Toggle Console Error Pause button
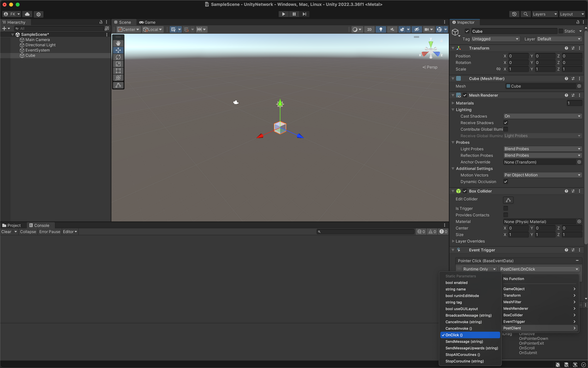The height and width of the screenshot is (368, 588). pyautogui.click(x=49, y=232)
